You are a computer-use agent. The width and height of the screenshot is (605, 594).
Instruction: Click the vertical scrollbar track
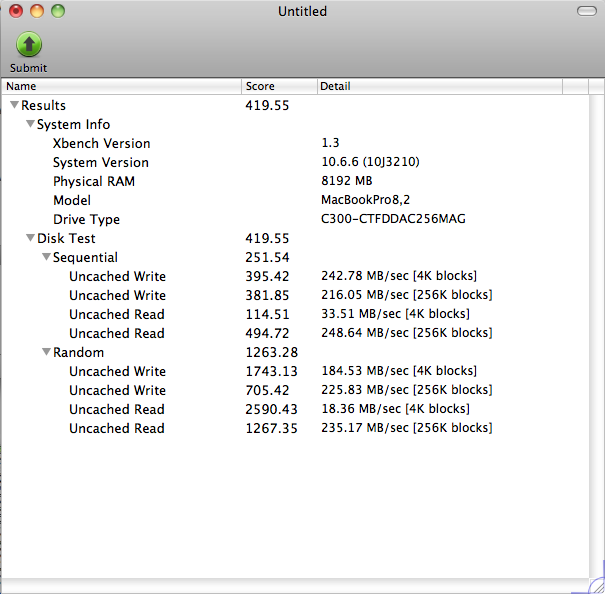coord(597,336)
